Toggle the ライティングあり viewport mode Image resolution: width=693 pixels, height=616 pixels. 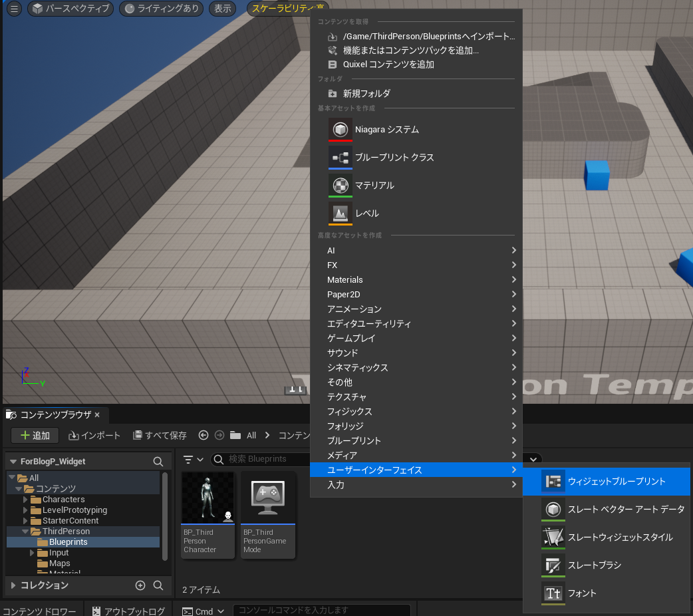161,9
